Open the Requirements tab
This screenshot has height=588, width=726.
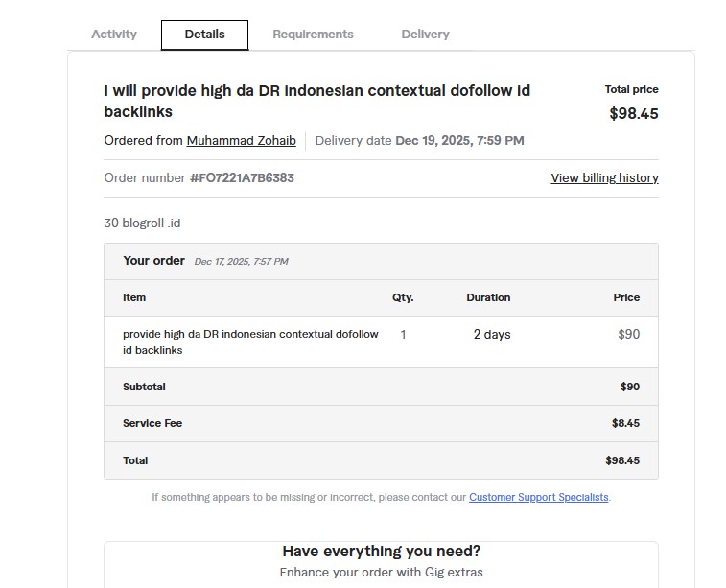313,35
